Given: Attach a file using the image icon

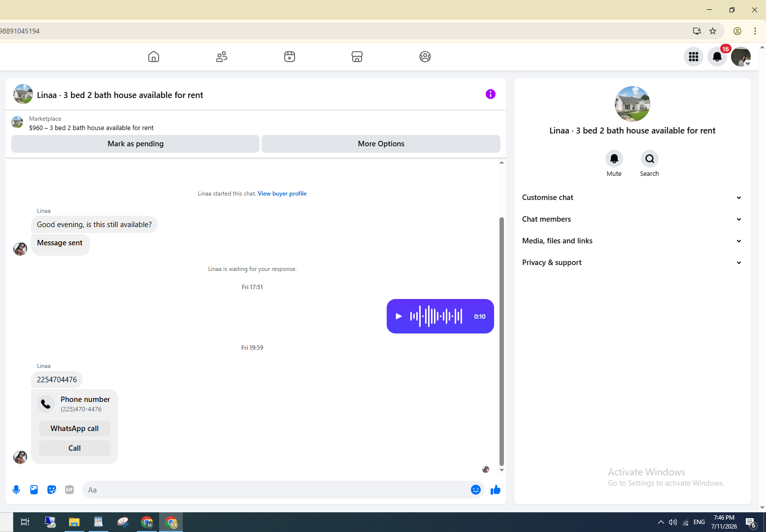Looking at the screenshot, I should click(x=34, y=490).
